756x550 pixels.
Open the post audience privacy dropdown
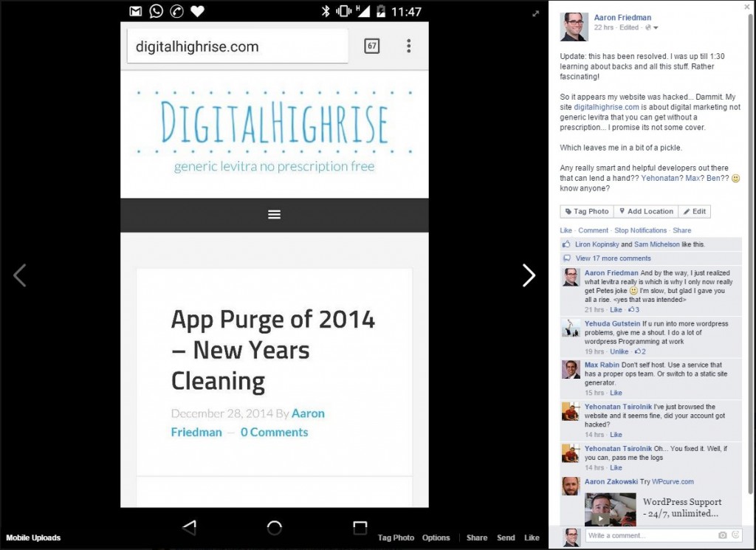click(x=651, y=27)
